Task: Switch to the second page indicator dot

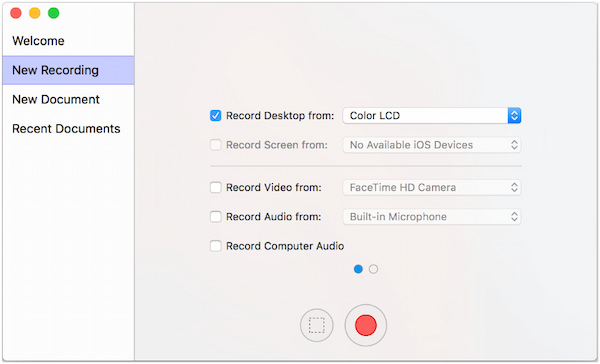Action: click(x=373, y=269)
